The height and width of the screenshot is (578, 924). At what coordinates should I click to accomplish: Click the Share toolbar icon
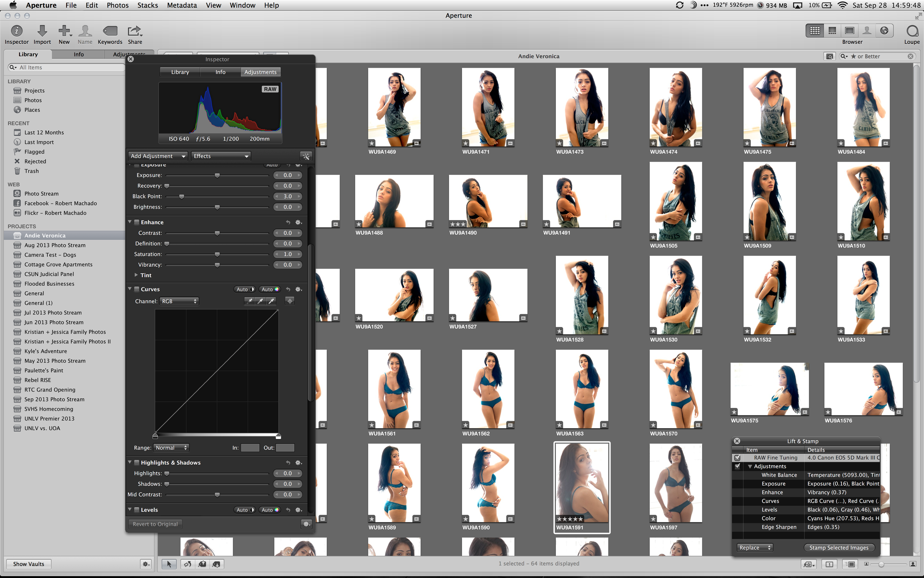(x=135, y=31)
